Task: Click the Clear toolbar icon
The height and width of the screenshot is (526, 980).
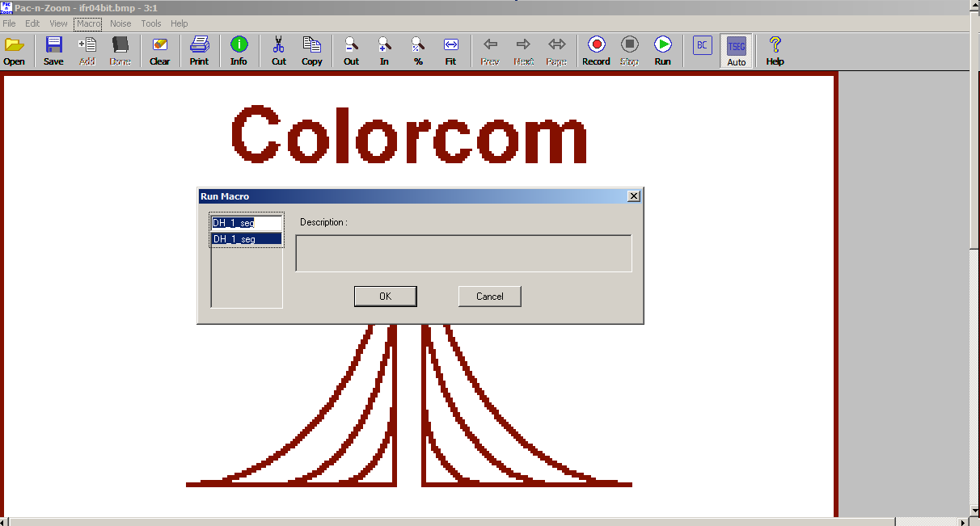Action: pyautogui.click(x=160, y=51)
